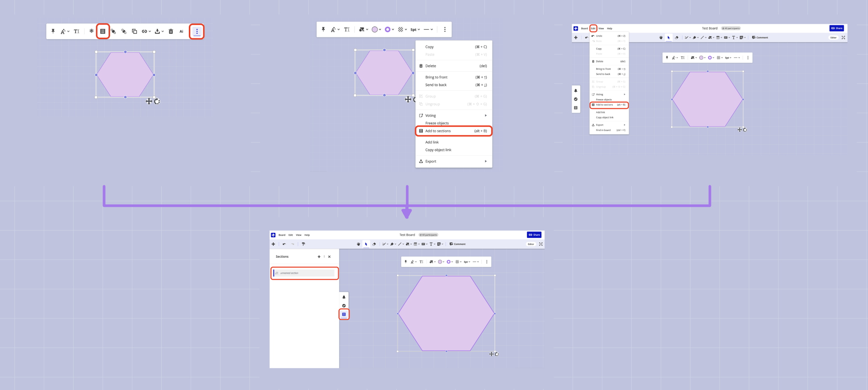Screen dimensions: 868x390
Task: Activate the selection arrow cursor tool
Action: [366, 244]
